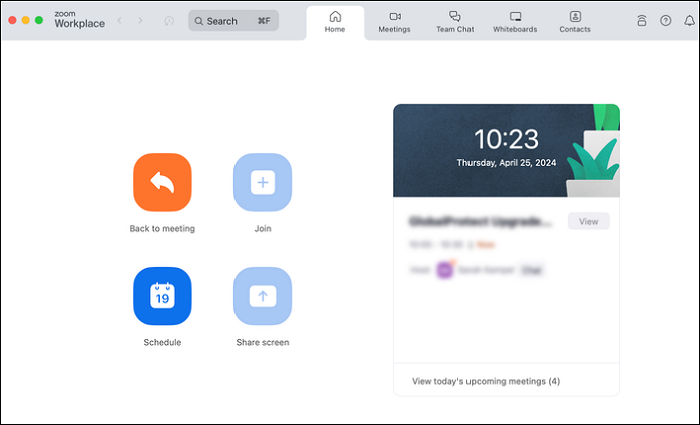
Task: Click the history clock icon near search
Action: (169, 21)
